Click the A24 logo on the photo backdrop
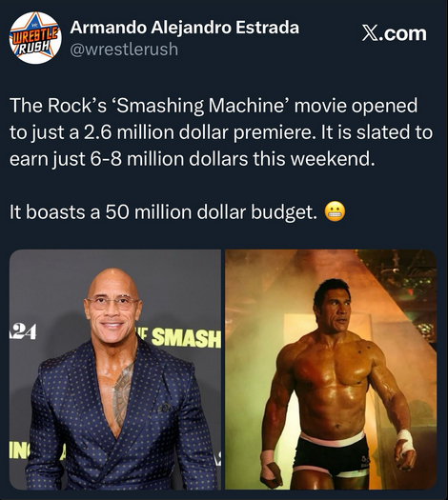 click(x=23, y=331)
